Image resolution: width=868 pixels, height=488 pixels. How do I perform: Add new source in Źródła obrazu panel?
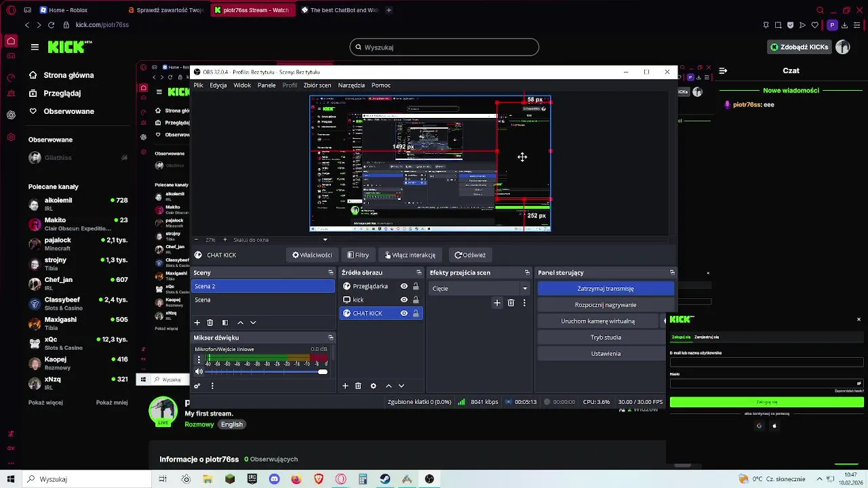tap(345, 386)
